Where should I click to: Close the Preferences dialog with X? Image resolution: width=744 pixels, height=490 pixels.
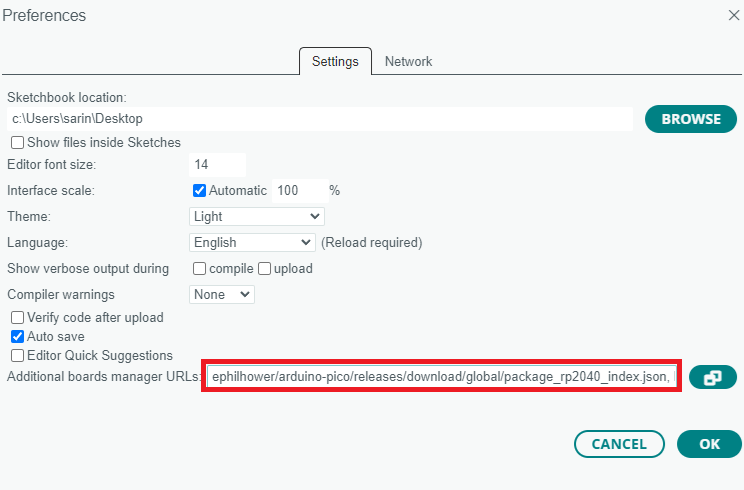click(732, 15)
